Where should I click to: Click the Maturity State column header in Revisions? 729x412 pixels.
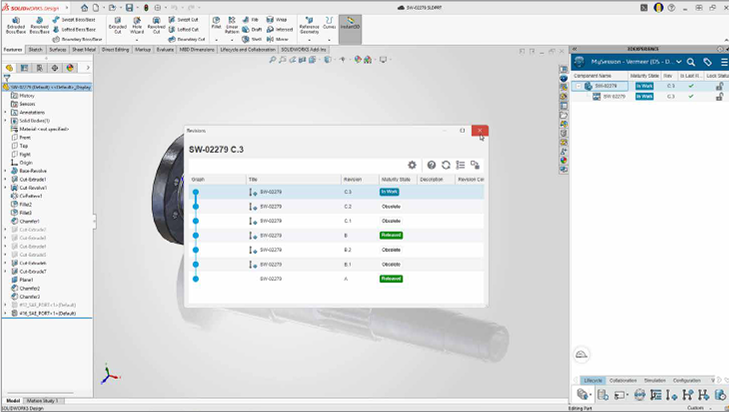pos(396,179)
